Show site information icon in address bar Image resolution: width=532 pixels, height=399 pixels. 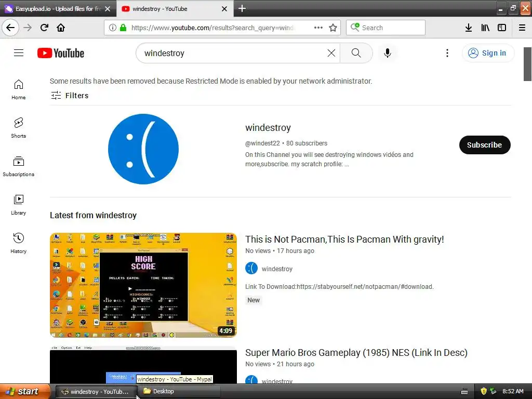(113, 28)
